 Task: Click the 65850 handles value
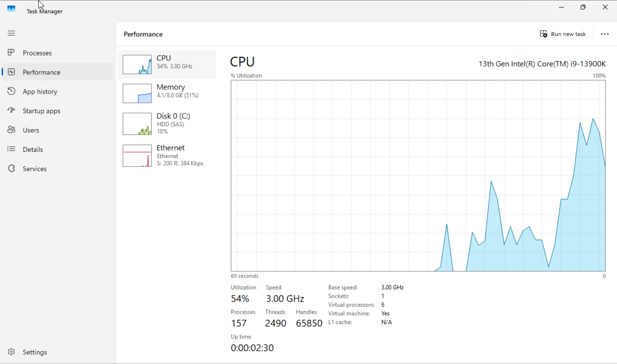click(x=309, y=323)
